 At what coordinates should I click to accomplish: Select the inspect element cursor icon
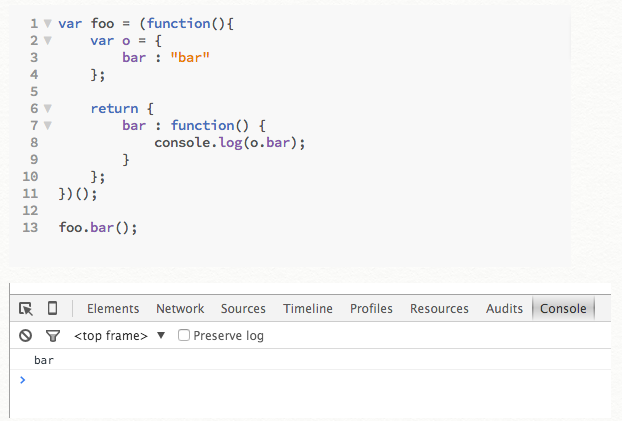tap(26, 308)
